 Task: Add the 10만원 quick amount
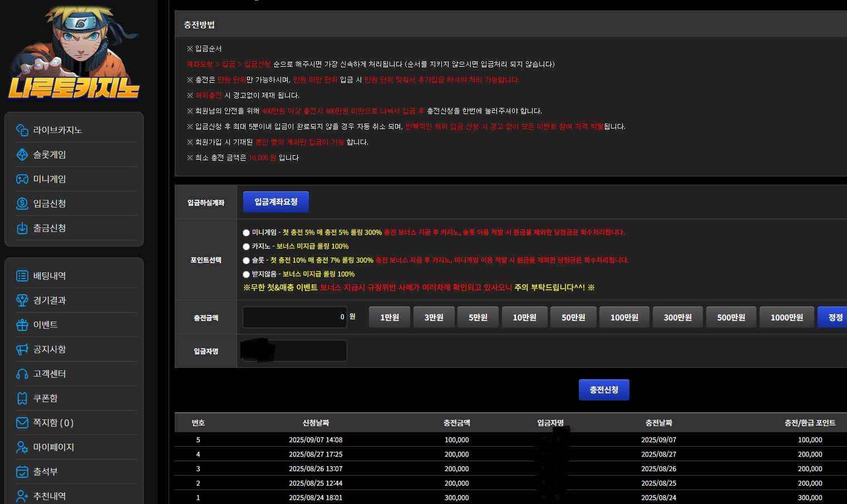(524, 317)
